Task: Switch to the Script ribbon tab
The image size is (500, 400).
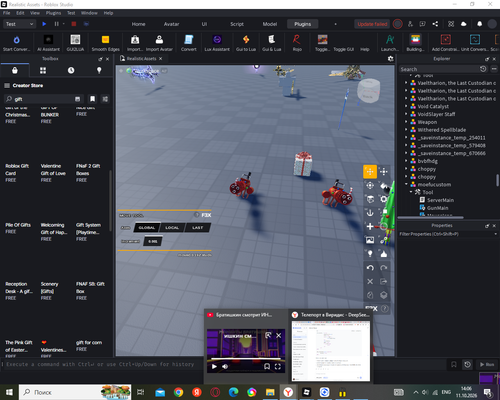Action: pos(237,24)
